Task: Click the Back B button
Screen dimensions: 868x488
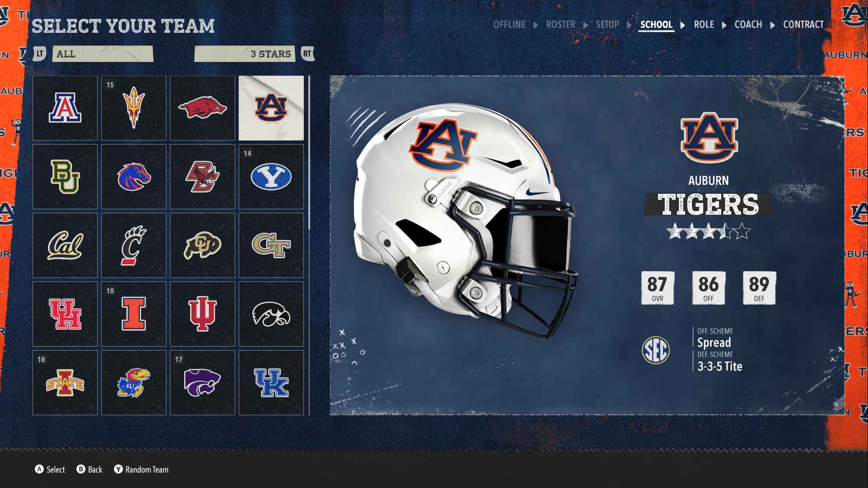Action: click(x=89, y=469)
